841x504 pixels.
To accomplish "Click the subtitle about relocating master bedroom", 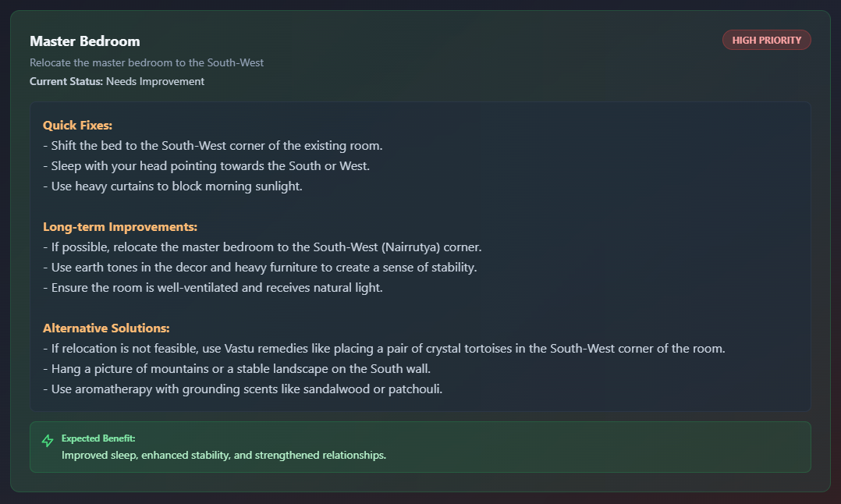I will click(x=147, y=62).
